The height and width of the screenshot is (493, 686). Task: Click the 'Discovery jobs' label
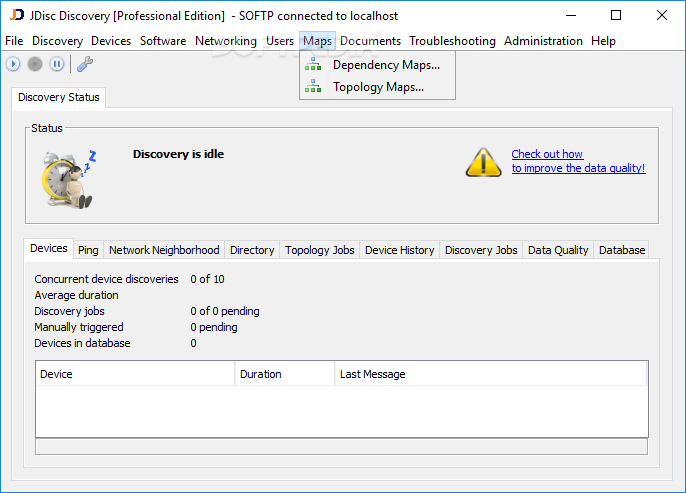[x=69, y=311]
